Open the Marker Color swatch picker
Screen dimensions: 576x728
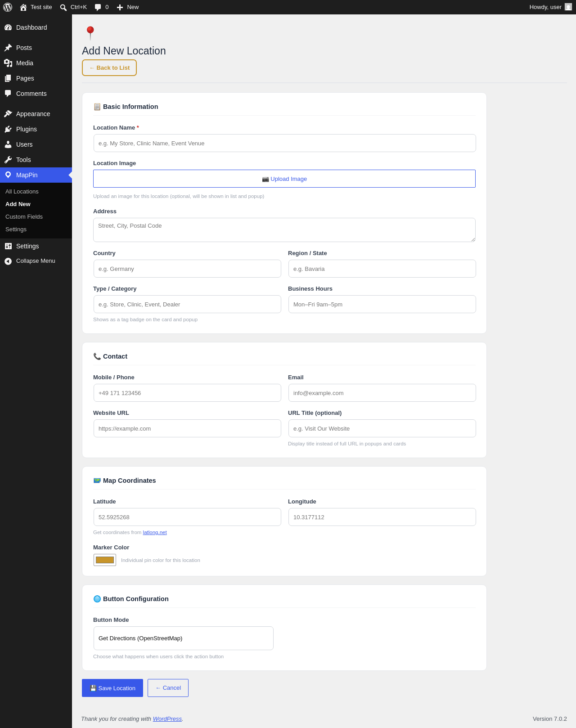[x=105, y=560]
